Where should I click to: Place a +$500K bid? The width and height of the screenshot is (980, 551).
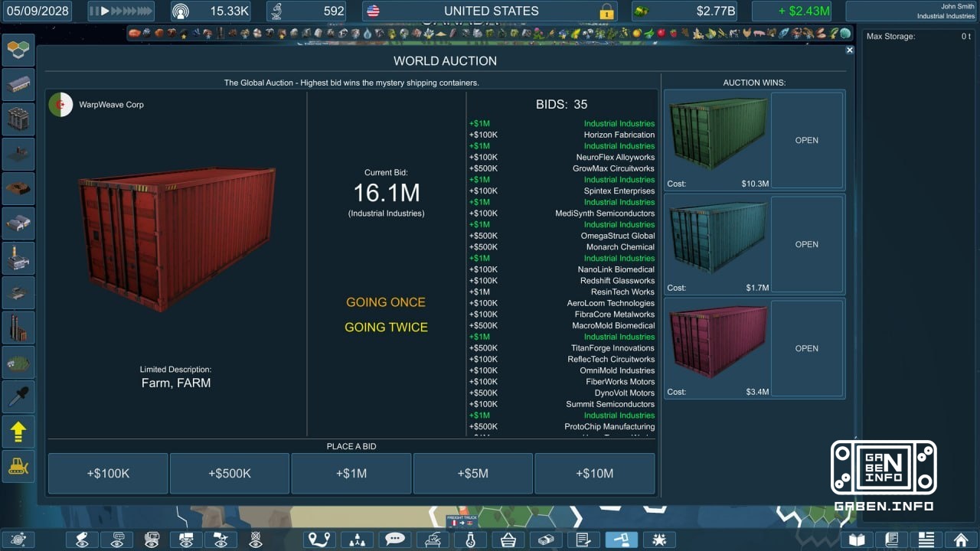pyautogui.click(x=230, y=474)
